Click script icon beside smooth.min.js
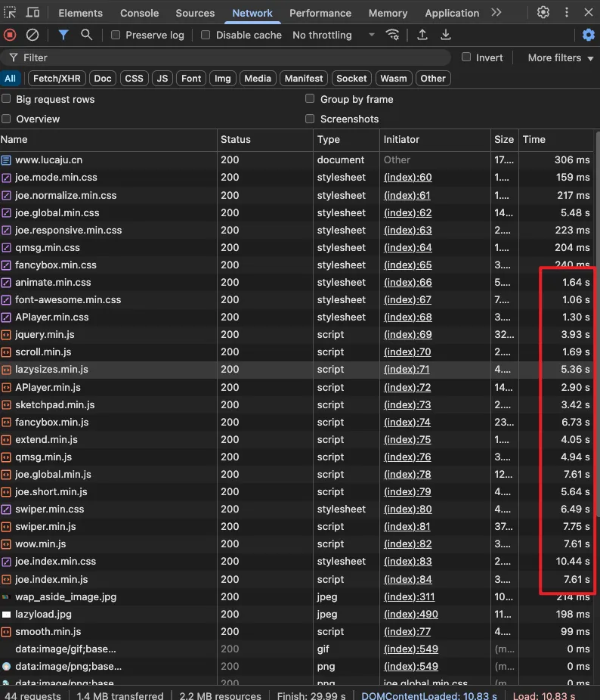The image size is (600, 700). (6, 632)
